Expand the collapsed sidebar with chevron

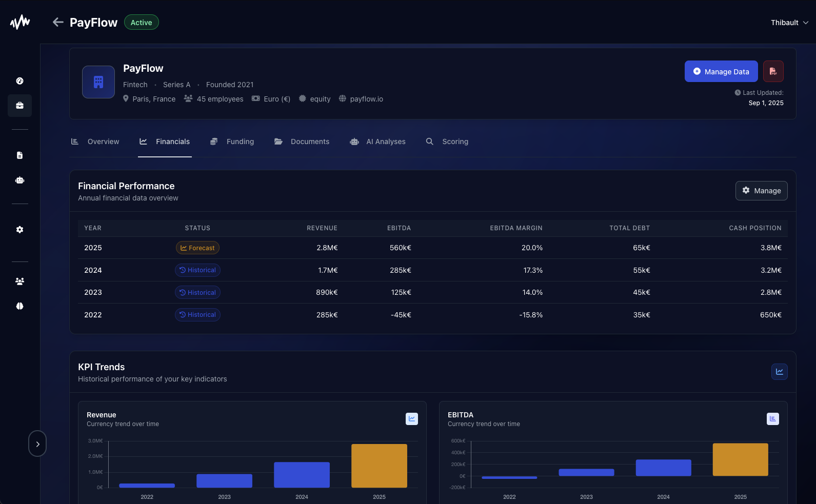coord(37,444)
